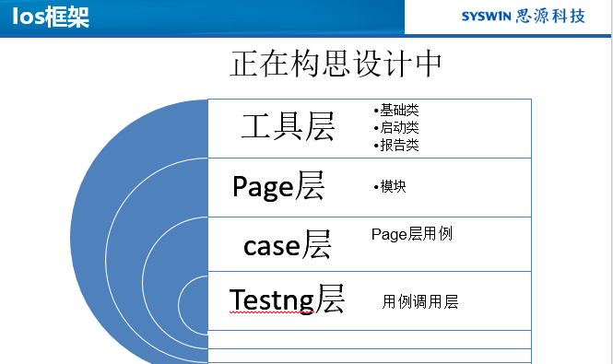Click the 工具层 label
The width and height of the screenshot is (613, 364).
[x=289, y=126]
